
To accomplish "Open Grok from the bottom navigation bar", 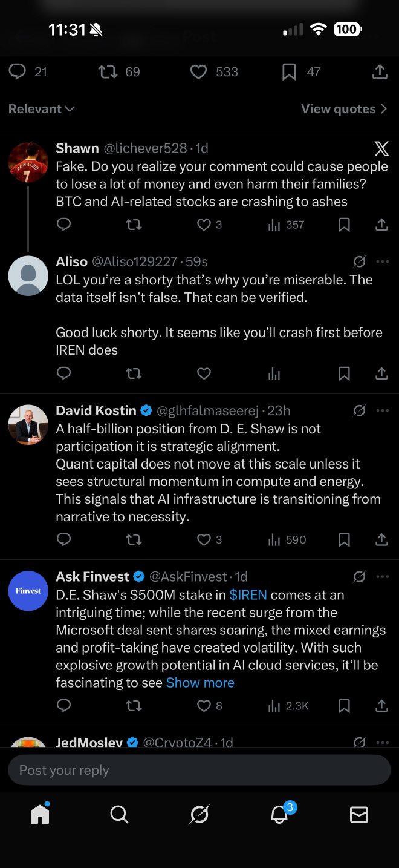I will (x=199, y=815).
